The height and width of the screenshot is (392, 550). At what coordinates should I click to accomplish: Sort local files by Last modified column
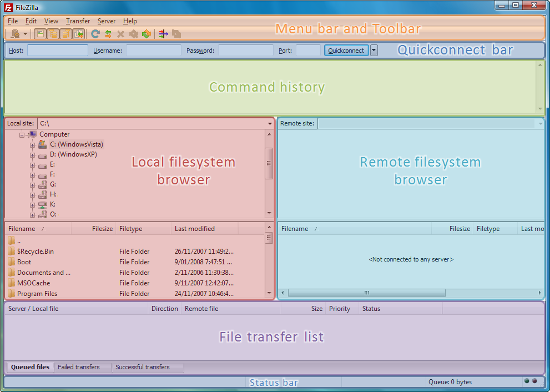click(x=194, y=229)
